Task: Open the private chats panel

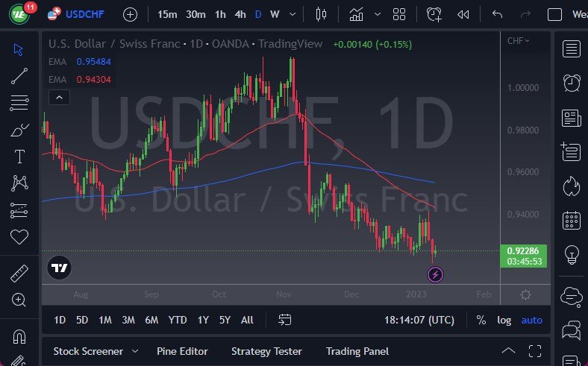Action: point(572,331)
